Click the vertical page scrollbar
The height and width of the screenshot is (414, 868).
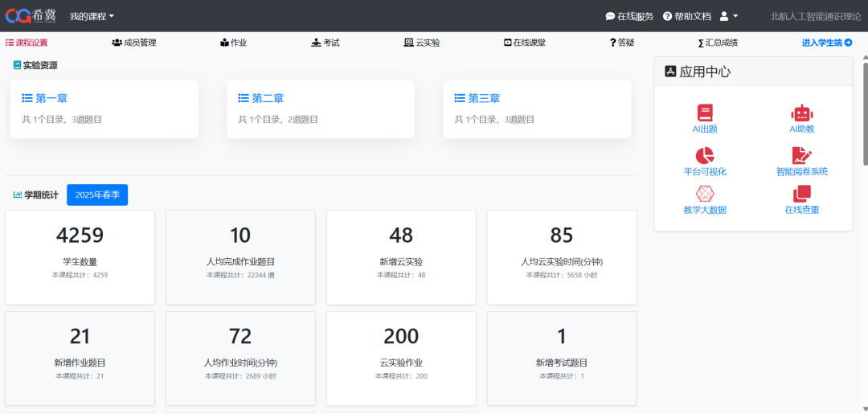coord(865,113)
